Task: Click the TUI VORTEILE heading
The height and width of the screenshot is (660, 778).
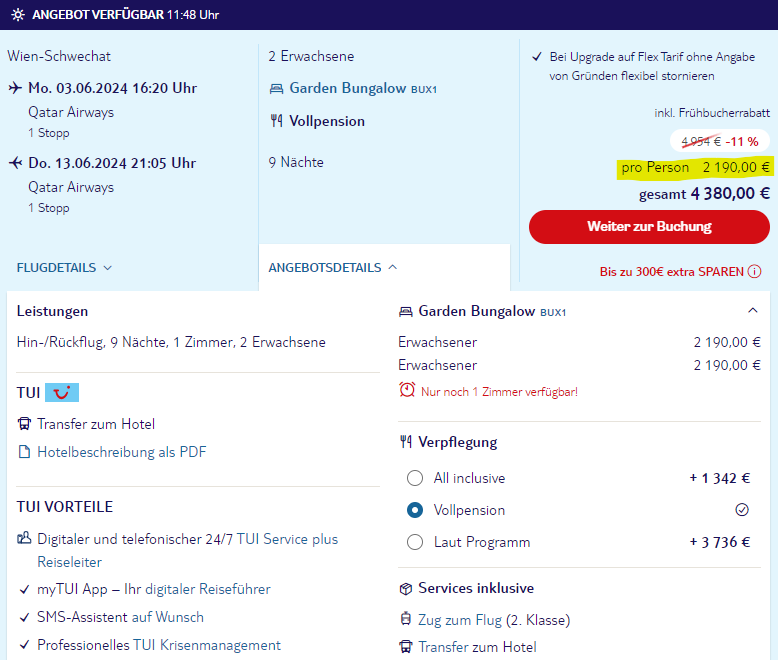Action: point(65,507)
